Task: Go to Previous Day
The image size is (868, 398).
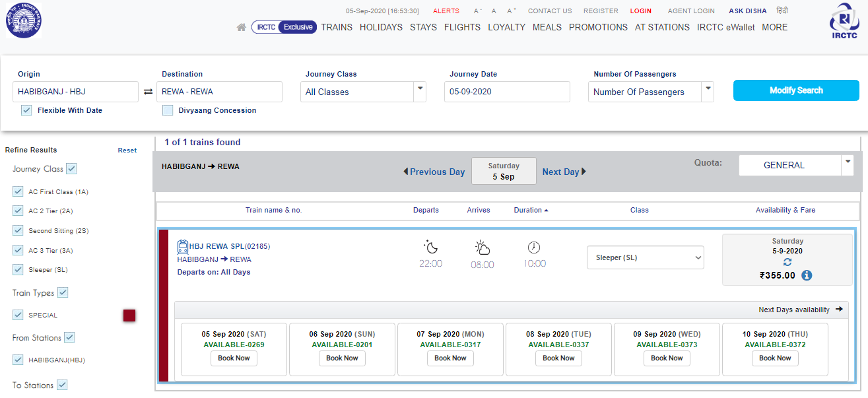Action: [x=434, y=172]
